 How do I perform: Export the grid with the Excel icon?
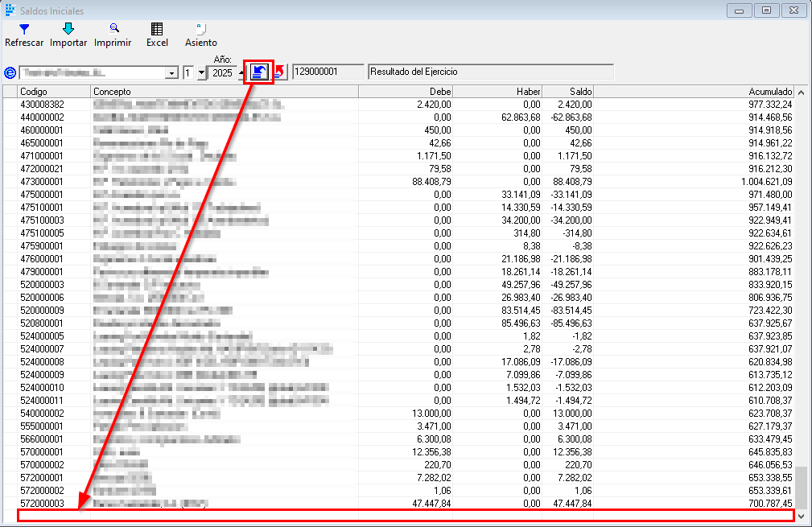point(157,29)
